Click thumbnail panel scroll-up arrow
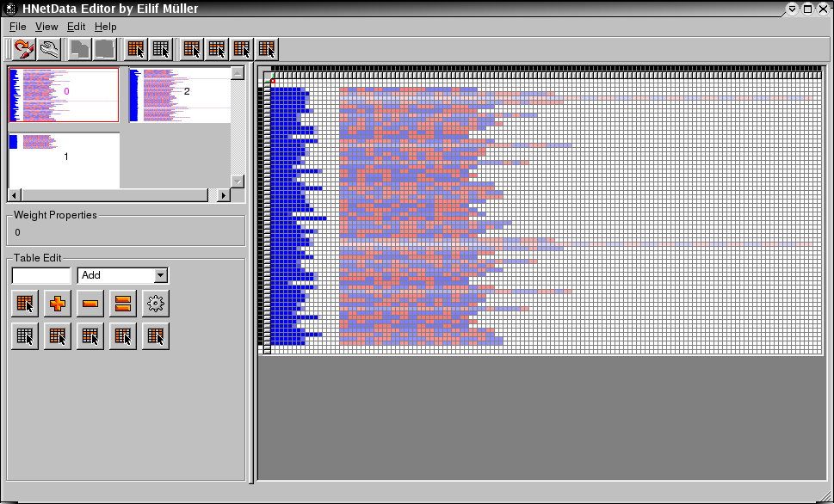The height and width of the screenshot is (504, 834). tap(238, 73)
